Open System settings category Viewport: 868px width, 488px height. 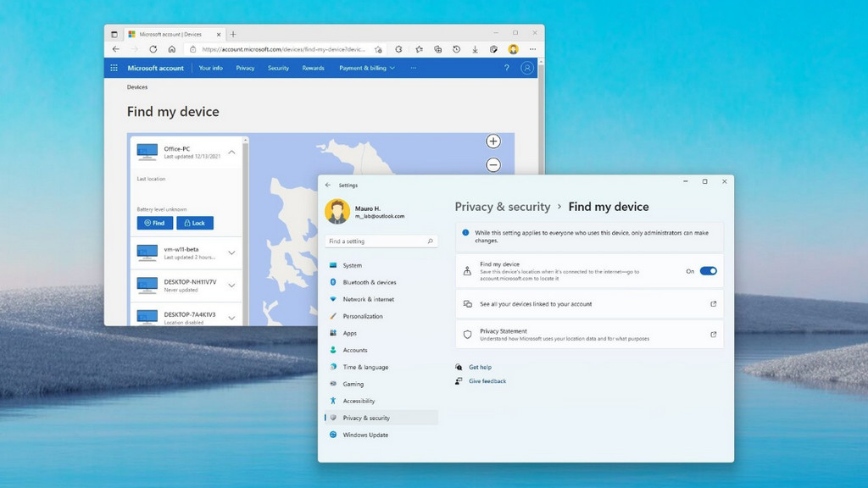coord(381,265)
